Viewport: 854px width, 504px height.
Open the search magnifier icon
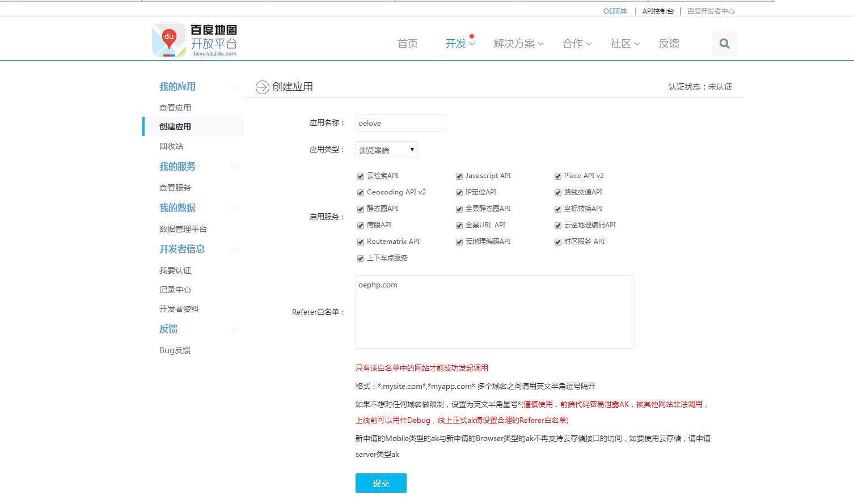tap(724, 44)
